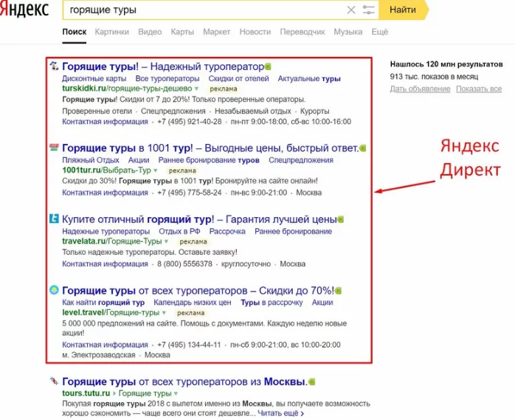
Task: Open Раннее бронирование туров sitelink
Action: point(209,160)
